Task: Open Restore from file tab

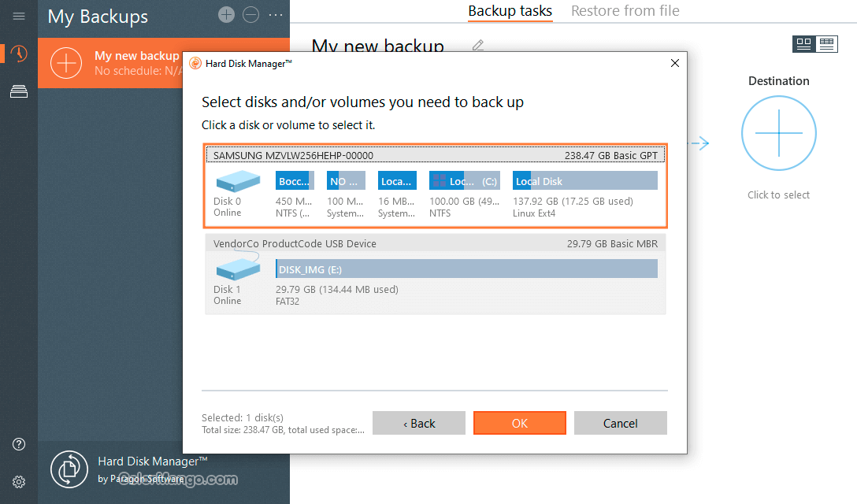Action: pos(625,11)
